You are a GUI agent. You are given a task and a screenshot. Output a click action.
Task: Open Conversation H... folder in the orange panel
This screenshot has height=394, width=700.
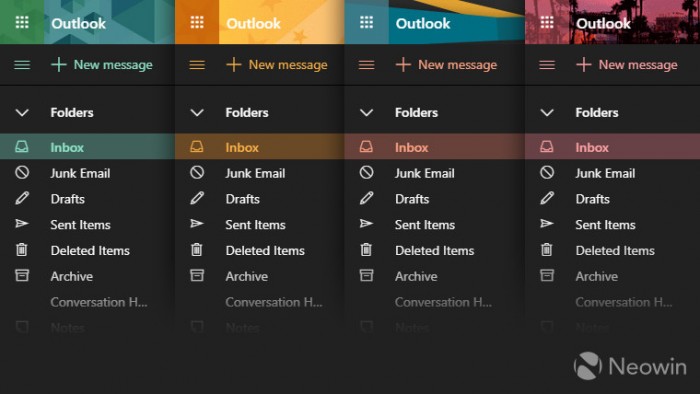(x=274, y=302)
